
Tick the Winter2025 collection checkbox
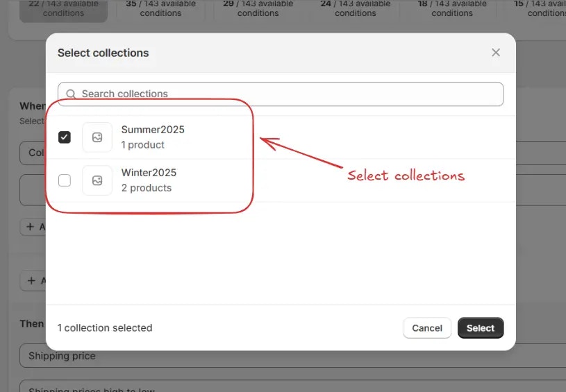coord(65,180)
